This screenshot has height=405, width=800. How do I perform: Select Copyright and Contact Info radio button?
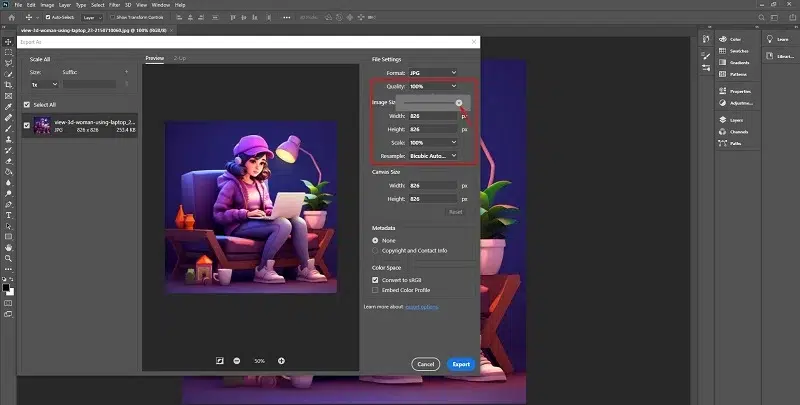point(376,250)
